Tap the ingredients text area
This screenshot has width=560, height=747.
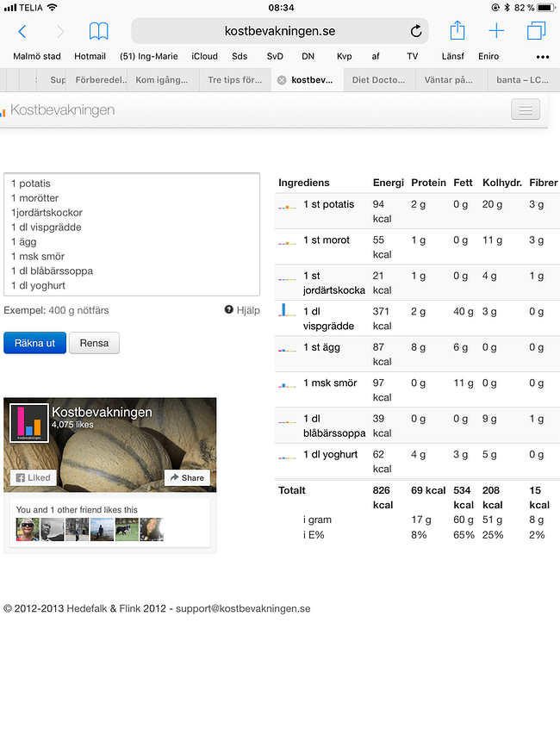(132, 234)
